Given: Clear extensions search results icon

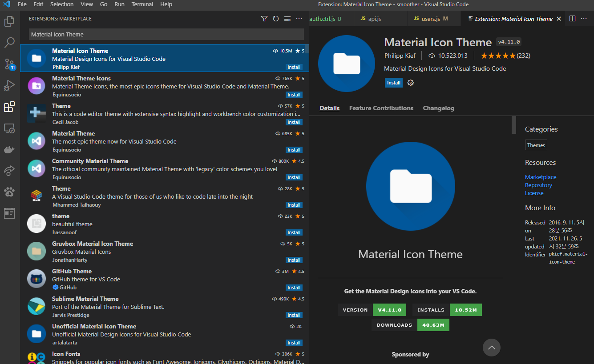Looking at the screenshot, I should point(287,19).
